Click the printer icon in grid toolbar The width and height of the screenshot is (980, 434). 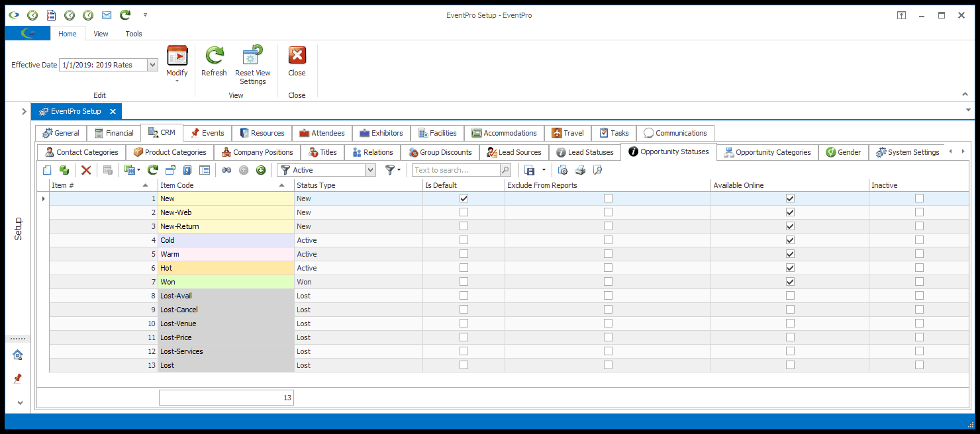(579, 170)
